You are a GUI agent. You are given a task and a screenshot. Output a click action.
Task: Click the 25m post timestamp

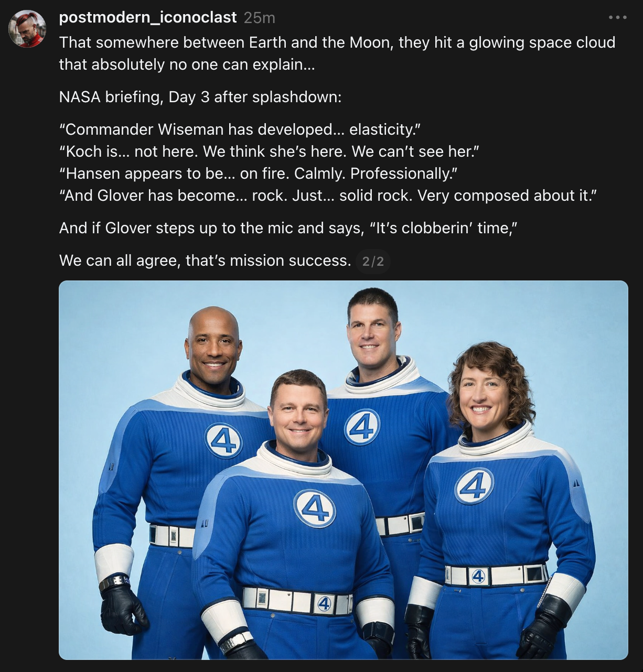click(259, 18)
